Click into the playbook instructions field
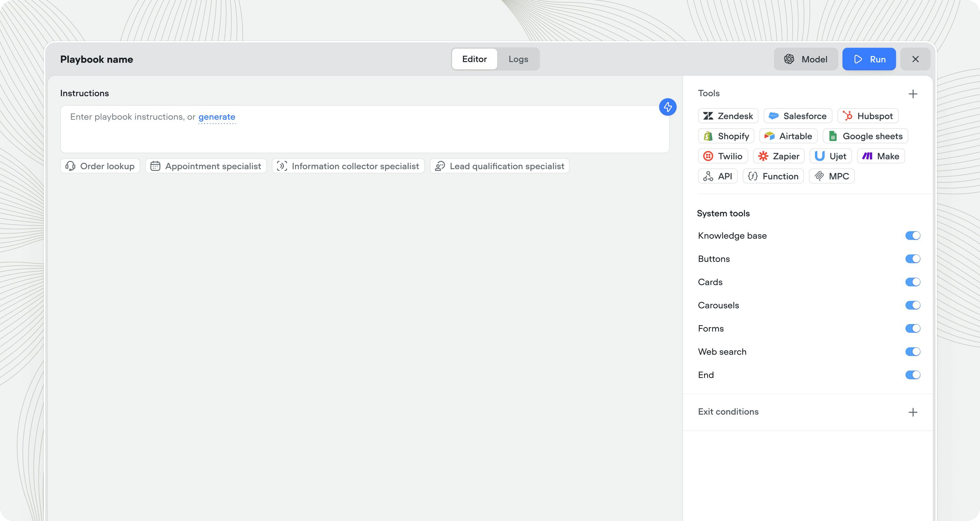 [x=365, y=129]
